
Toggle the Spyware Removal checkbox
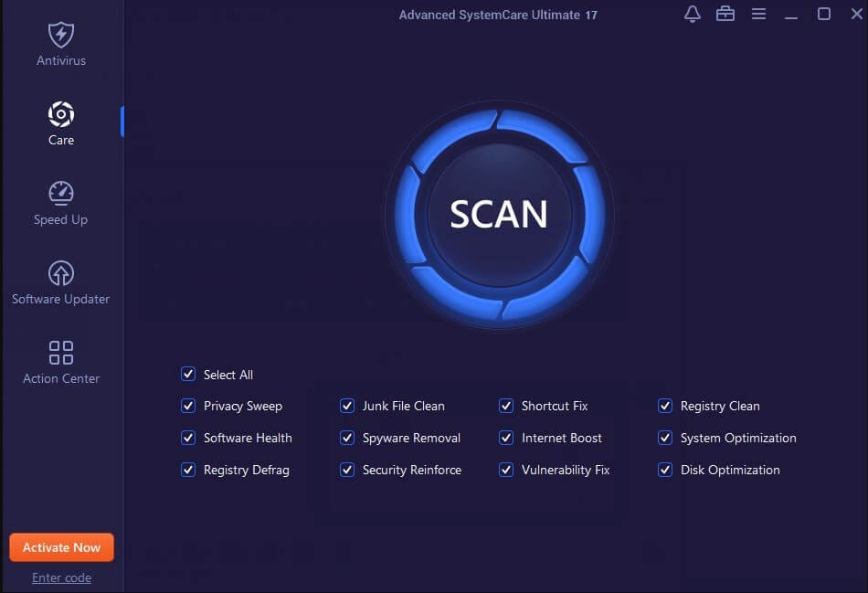point(347,438)
